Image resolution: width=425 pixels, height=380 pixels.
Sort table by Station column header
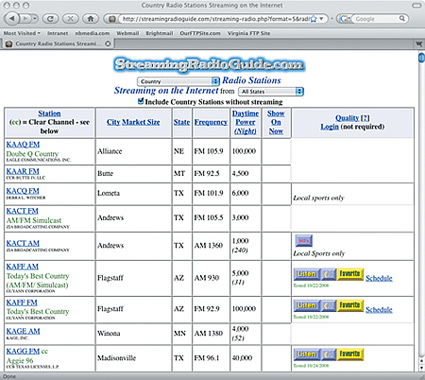point(49,113)
